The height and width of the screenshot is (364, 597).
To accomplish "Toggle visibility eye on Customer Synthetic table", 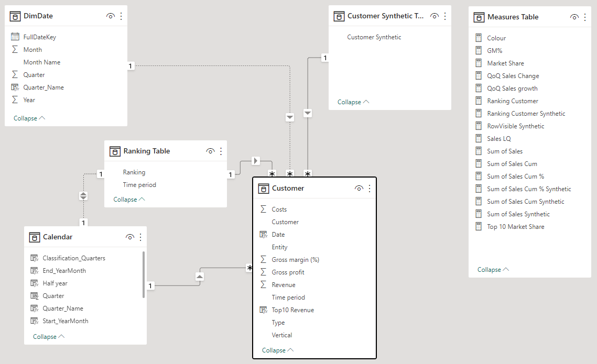I will coord(435,16).
